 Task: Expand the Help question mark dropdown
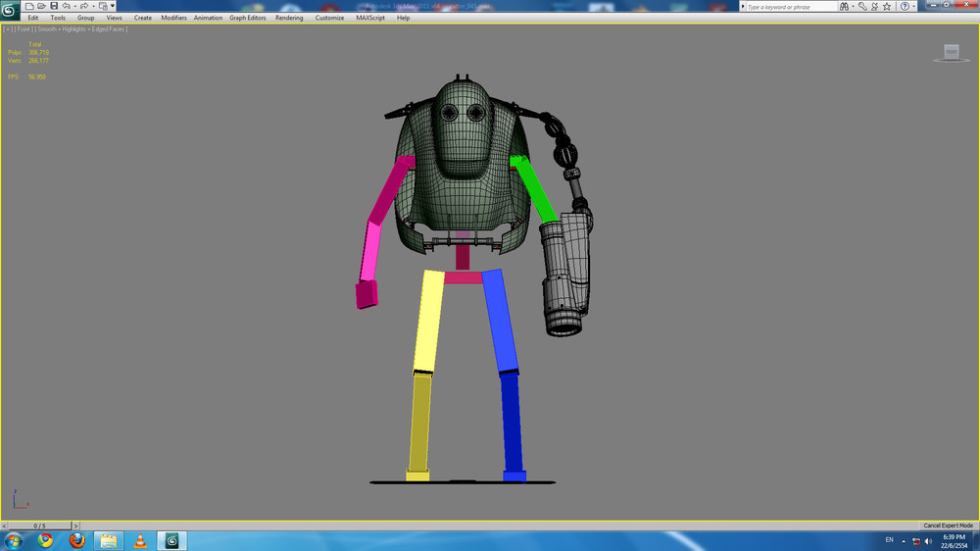click(914, 6)
